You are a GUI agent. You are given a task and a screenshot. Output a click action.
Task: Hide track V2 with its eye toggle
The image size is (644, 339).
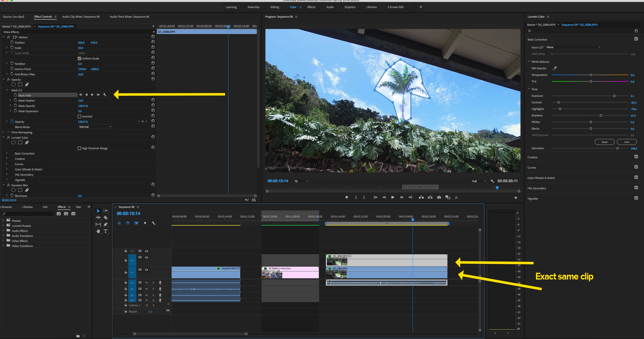[x=146, y=257]
